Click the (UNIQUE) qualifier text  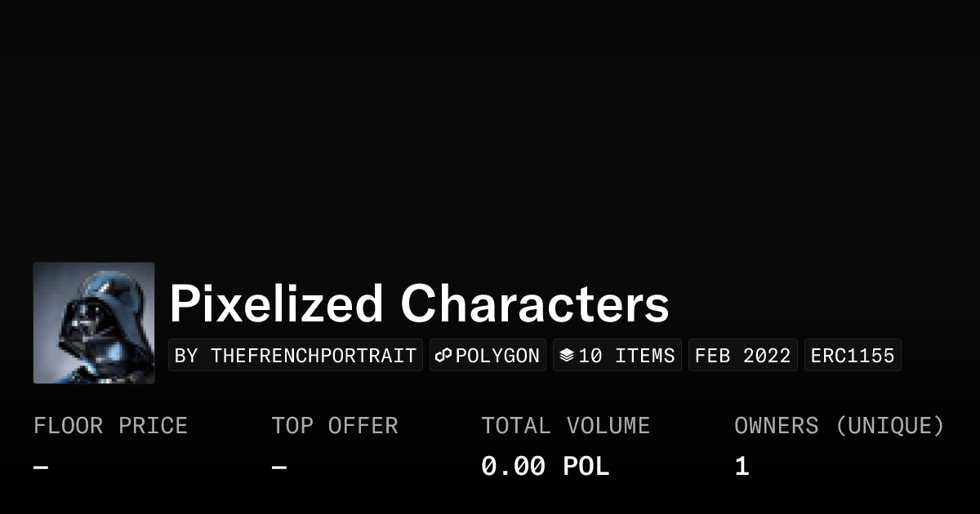pos(889,426)
